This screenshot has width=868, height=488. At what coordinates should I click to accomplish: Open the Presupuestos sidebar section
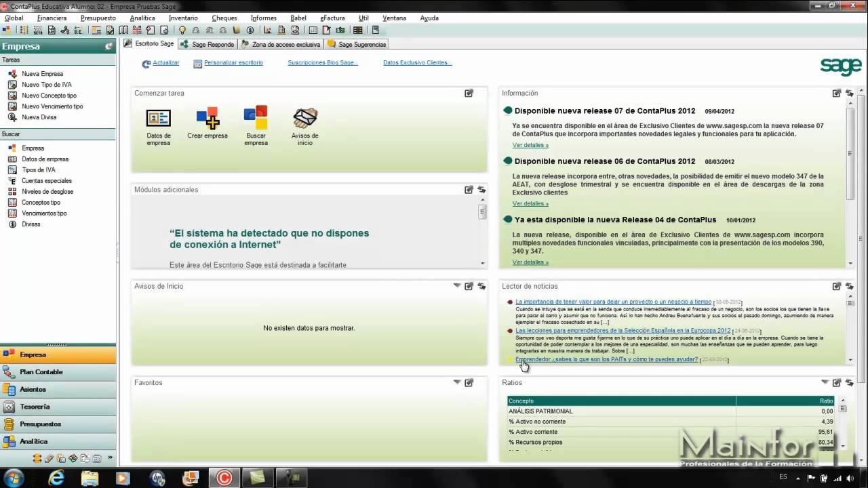point(58,424)
